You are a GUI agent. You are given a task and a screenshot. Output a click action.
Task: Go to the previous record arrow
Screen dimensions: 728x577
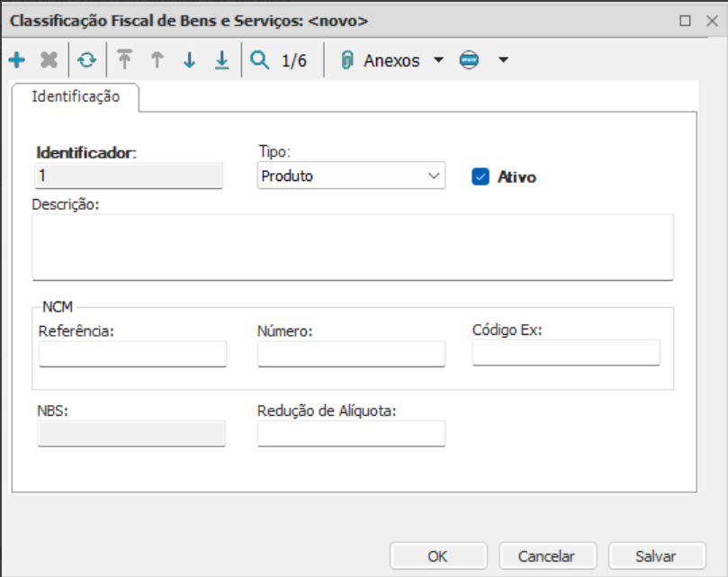click(157, 60)
